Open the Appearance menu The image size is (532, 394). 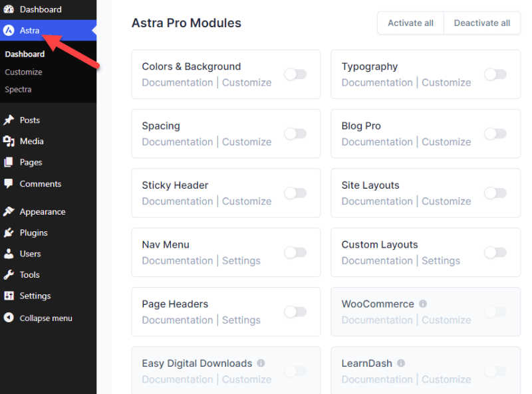coord(48,211)
